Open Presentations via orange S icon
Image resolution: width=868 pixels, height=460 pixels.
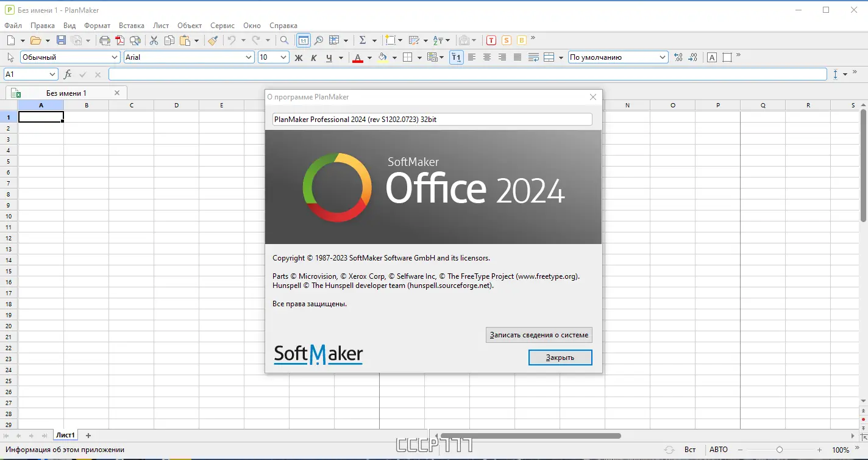(507, 40)
